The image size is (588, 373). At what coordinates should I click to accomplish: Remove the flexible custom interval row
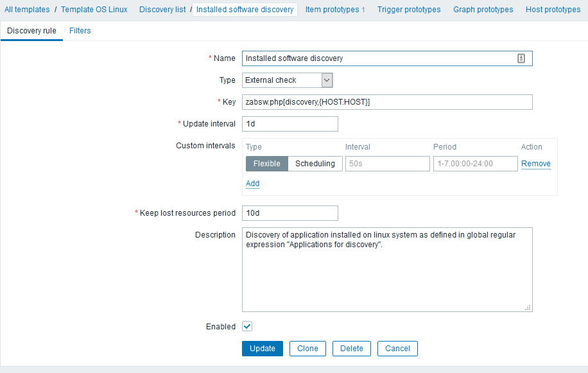coord(536,164)
